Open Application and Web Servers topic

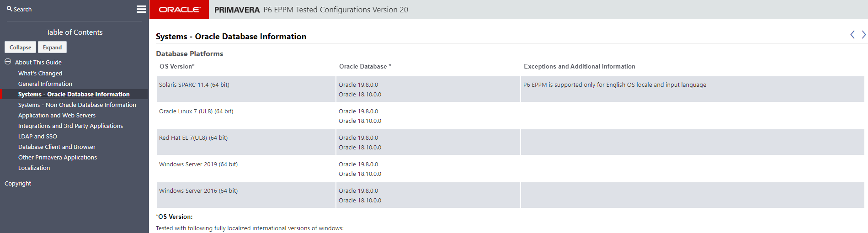(x=57, y=115)
